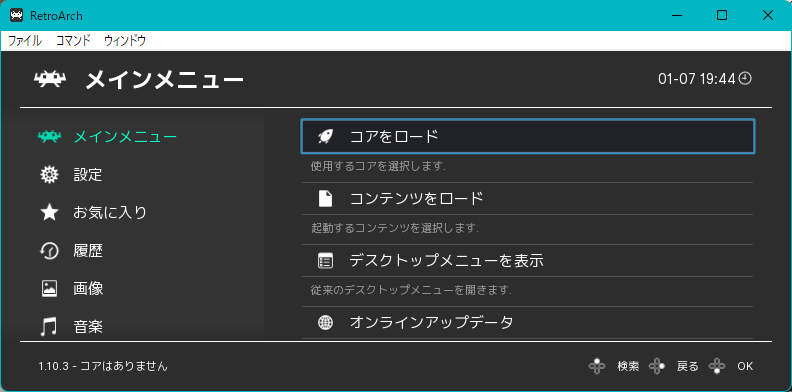Image resolution: width=792 pixels, height=392 pixels.
Task: Select the オンラインアップデータ entry
Action: click(x=527, y=322)
